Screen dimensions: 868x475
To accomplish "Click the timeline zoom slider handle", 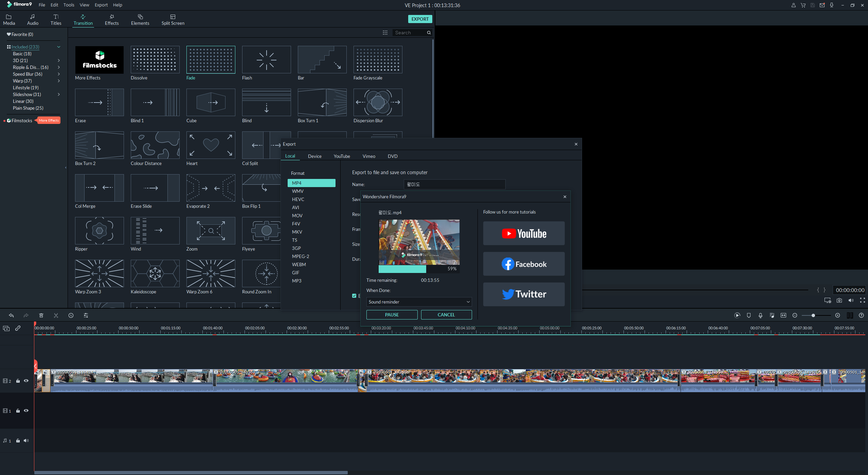I will coord(813,315).
